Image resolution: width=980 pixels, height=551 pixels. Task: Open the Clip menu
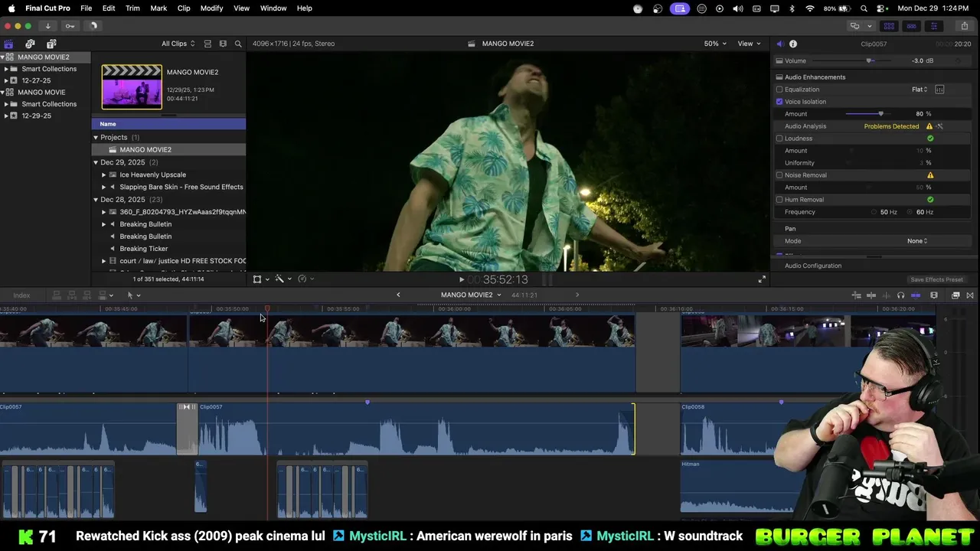pos(184,8)
